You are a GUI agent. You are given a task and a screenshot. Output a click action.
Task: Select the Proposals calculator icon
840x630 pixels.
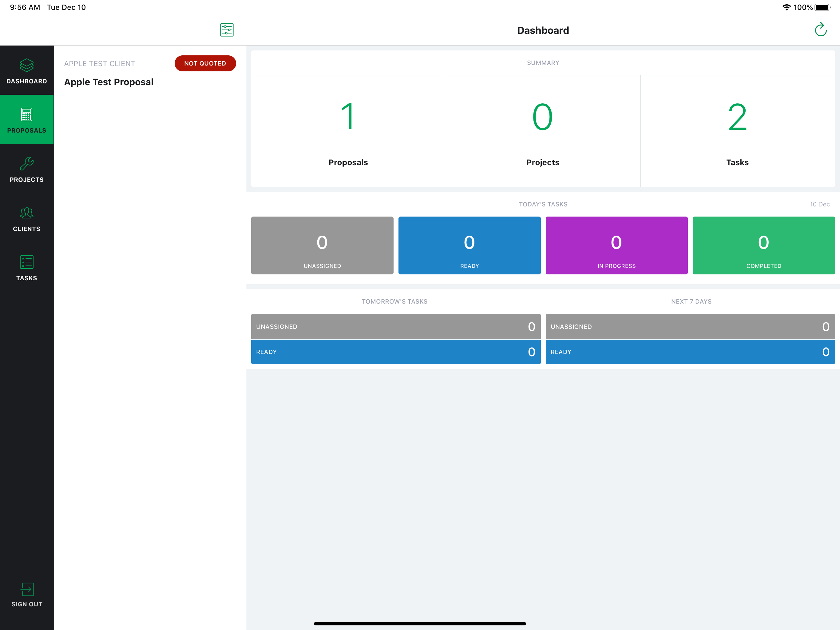(x=26, y=114)
